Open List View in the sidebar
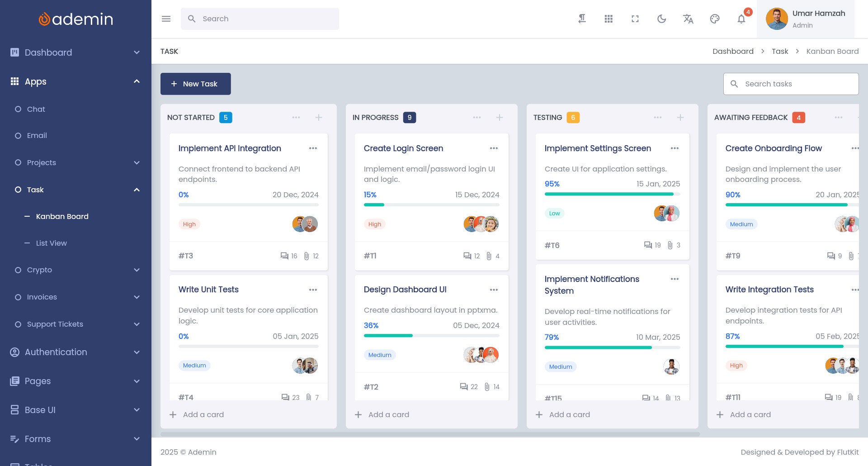This screenshot has width=868, height=466. click(52, 243)
